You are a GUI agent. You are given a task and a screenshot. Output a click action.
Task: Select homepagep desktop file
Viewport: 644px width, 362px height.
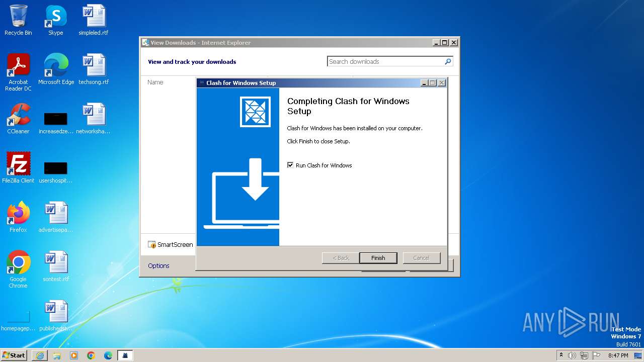[18, 321]
